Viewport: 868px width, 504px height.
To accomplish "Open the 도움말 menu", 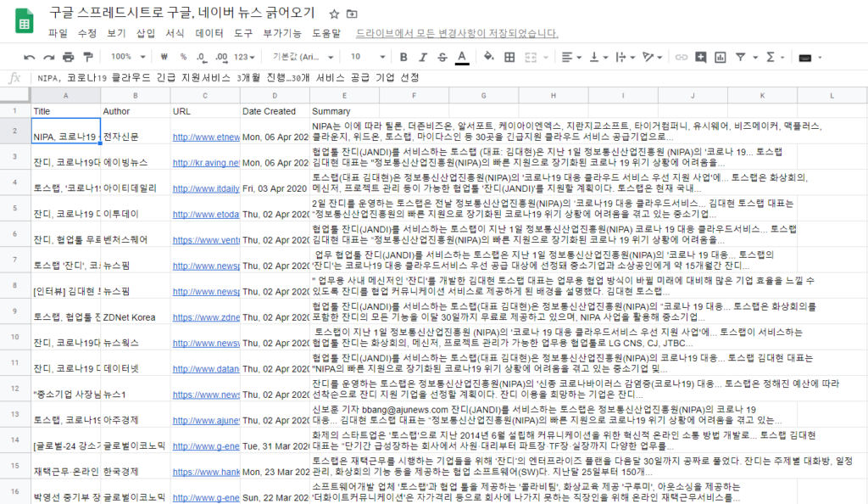I will [326, 33].
